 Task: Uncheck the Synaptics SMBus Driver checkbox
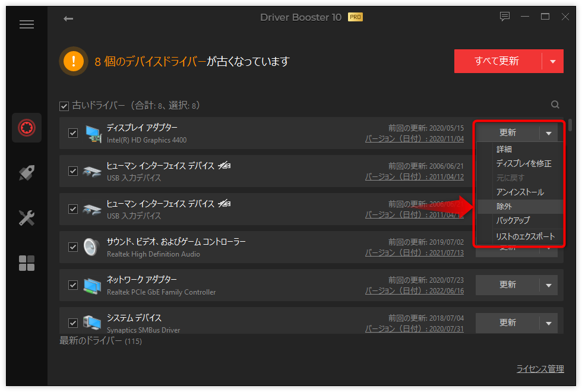pos(73,323)
